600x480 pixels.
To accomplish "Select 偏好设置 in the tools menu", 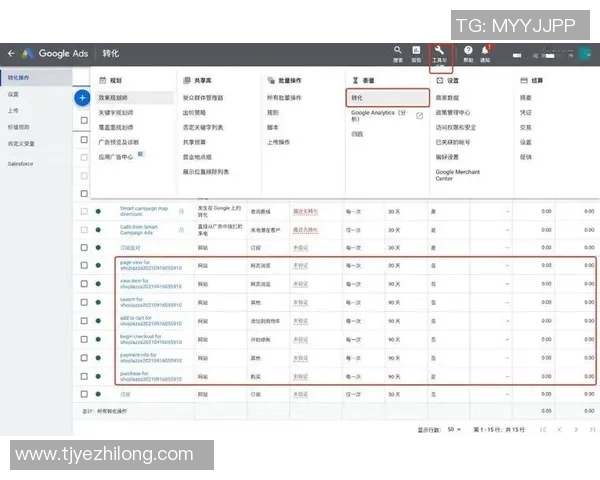I will [x=447, y=157].
